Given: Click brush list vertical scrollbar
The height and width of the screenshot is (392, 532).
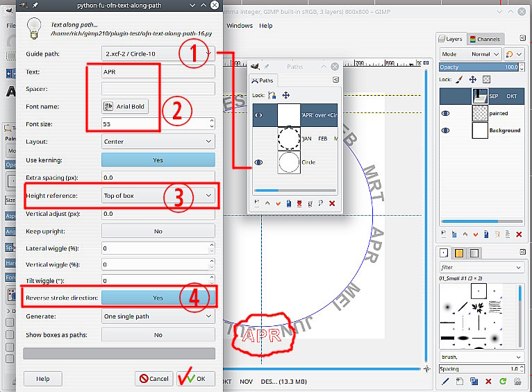Looking at the screenshot, I should [519, 316].
